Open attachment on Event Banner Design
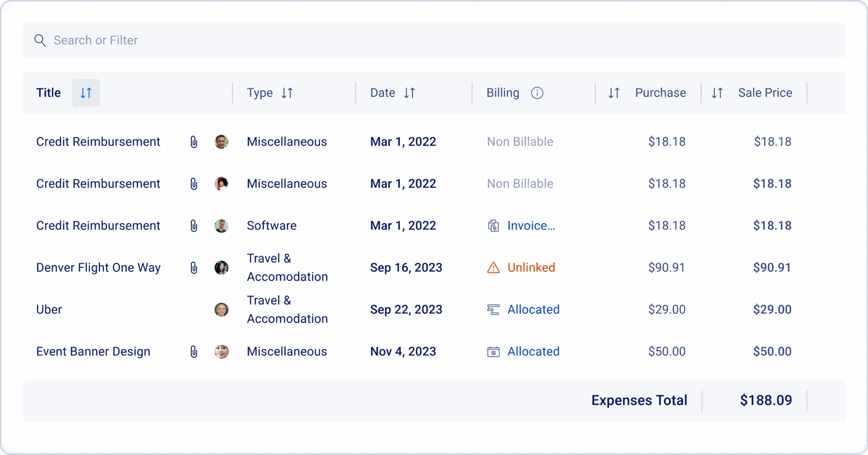This screenshot has height=455, width=868. coord(194,351)
